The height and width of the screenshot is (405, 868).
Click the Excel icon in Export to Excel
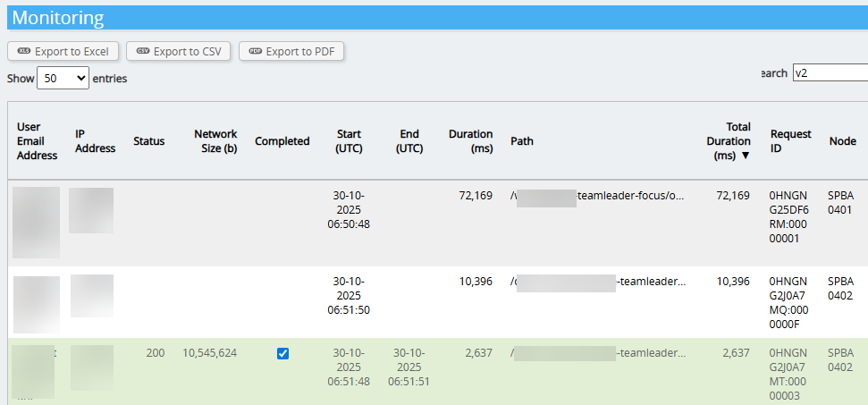[24, 52]
